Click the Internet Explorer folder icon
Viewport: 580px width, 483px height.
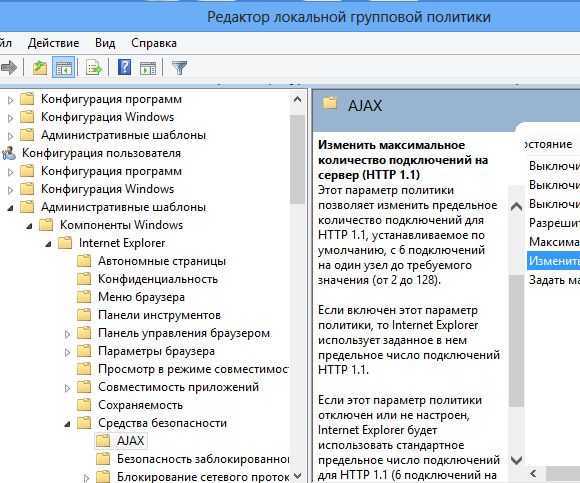pos(65,243)
